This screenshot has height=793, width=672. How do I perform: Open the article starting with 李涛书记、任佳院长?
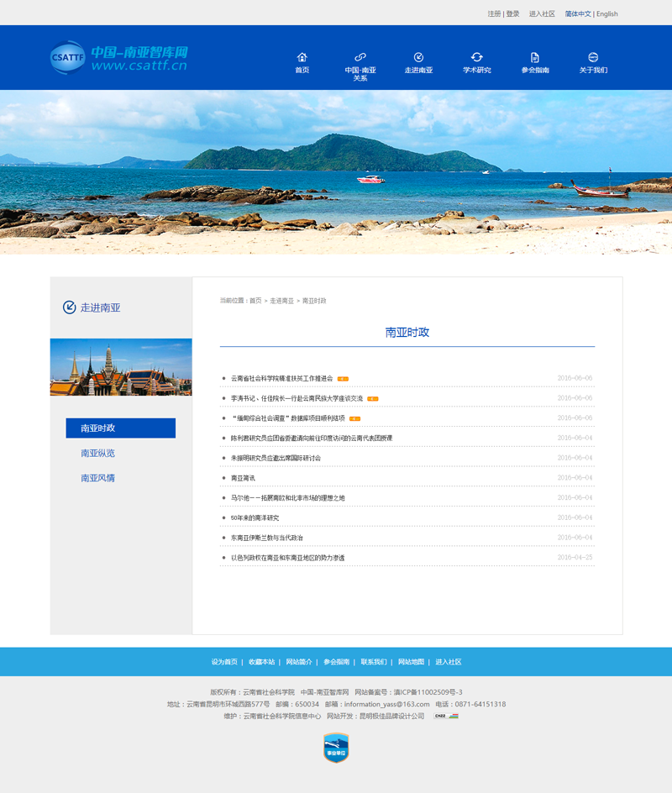(297, 398)
